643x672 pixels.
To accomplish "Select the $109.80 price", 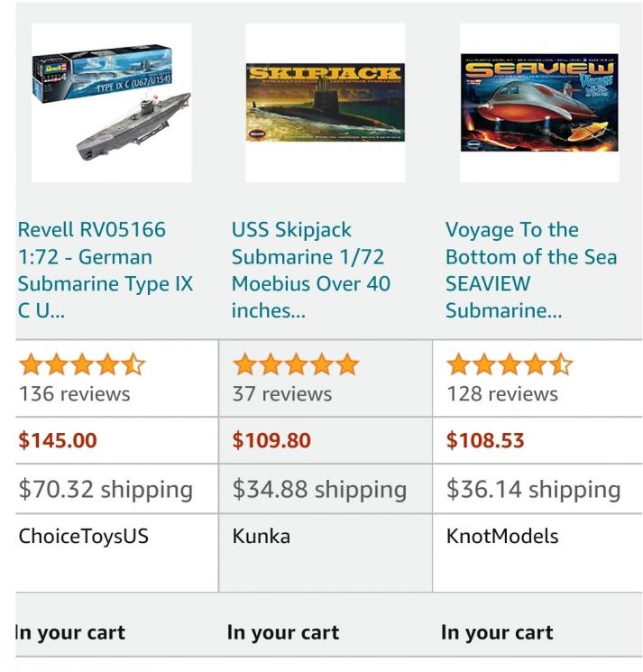I will tap(271, 441).
